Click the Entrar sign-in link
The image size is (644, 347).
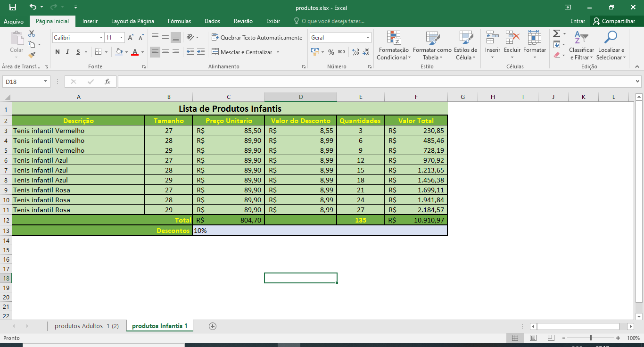(x=578, y=21)
